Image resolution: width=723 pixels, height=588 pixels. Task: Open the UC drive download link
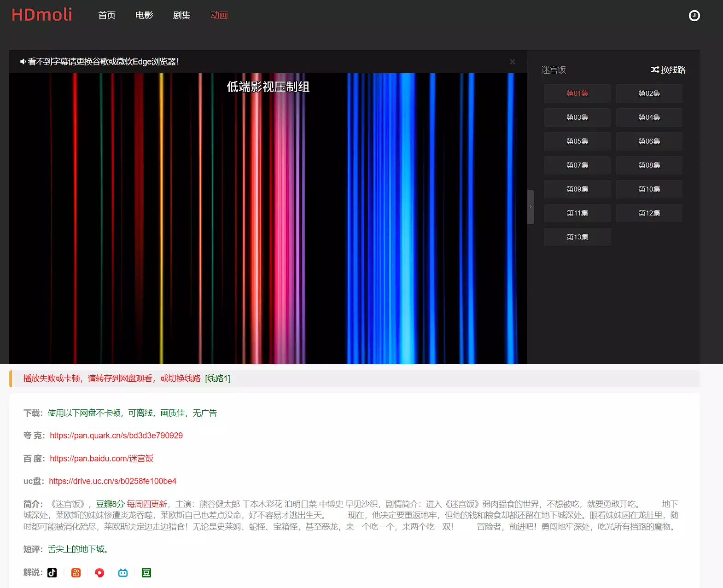coord(112,481)
